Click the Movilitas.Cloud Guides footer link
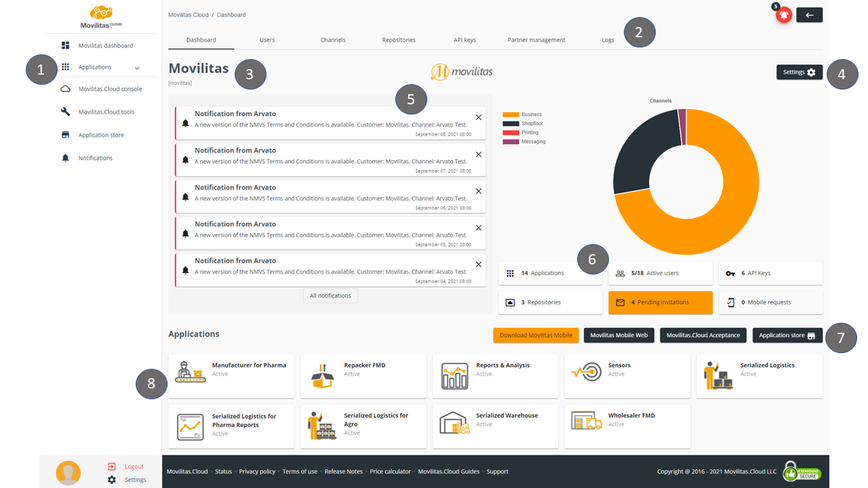Screen dimensions: 868x488 (449, 472)
